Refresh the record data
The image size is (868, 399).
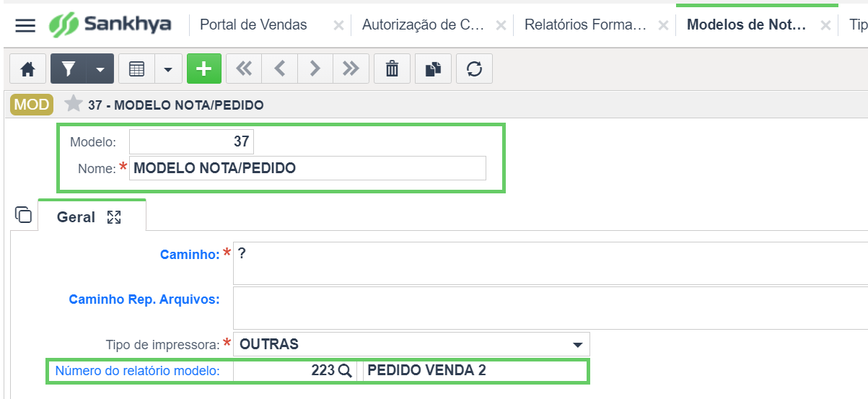(x=474, y=69)
